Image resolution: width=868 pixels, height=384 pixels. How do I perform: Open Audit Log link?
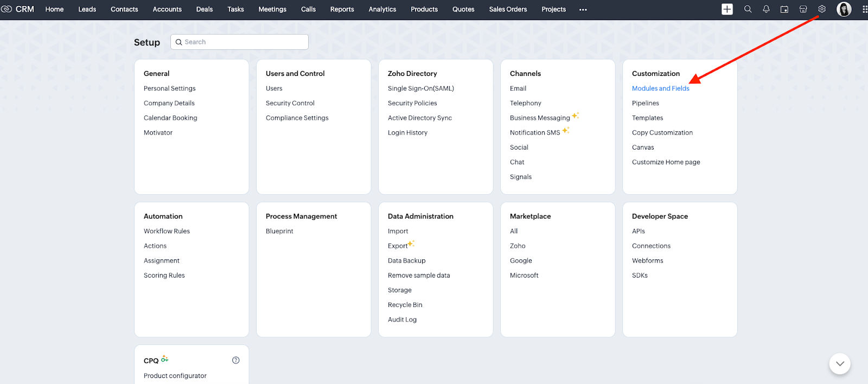403,319
